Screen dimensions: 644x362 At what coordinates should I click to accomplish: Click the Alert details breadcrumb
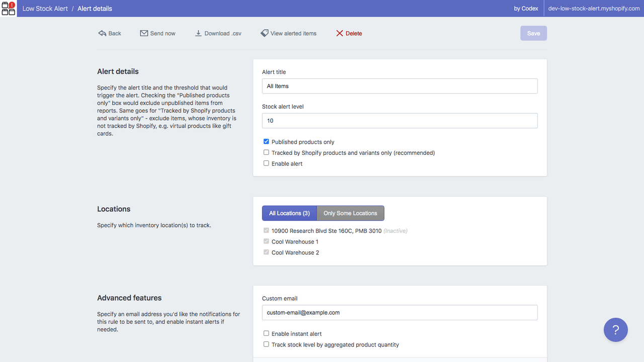tap(95, 9)
